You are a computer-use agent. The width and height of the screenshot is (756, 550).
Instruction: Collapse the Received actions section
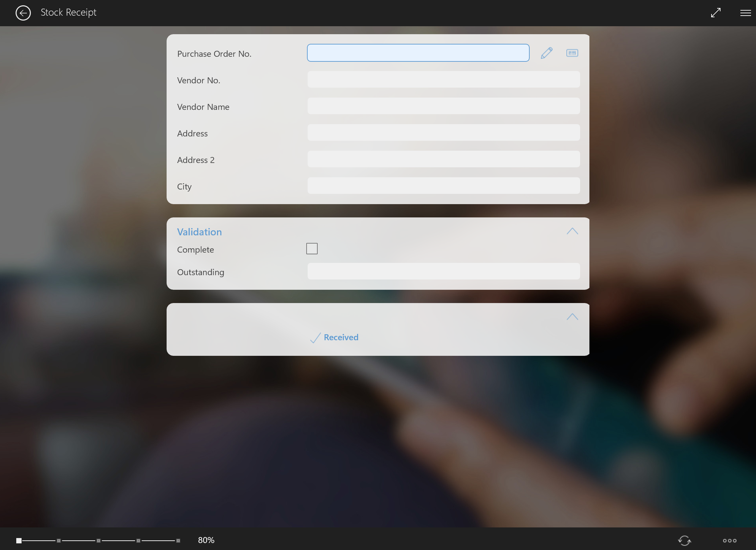tap(572, 317)
